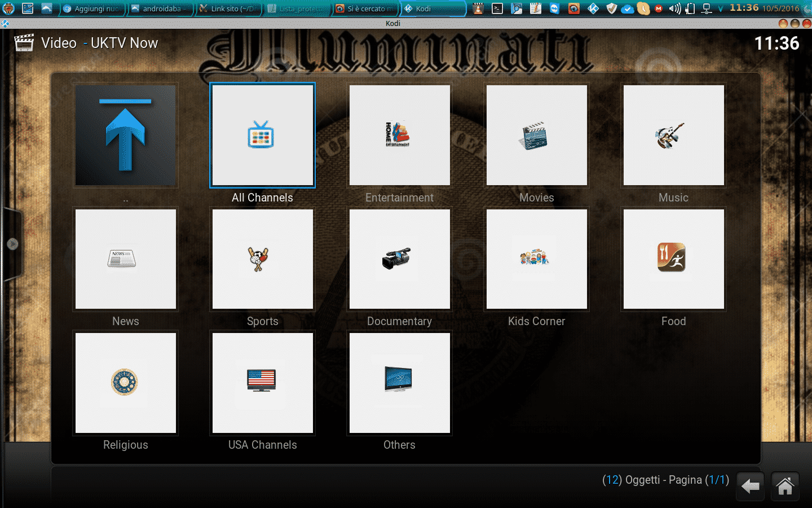Open the side menu handle at left edge
Screen dimensions: 812x508
(x=12, y=244)
